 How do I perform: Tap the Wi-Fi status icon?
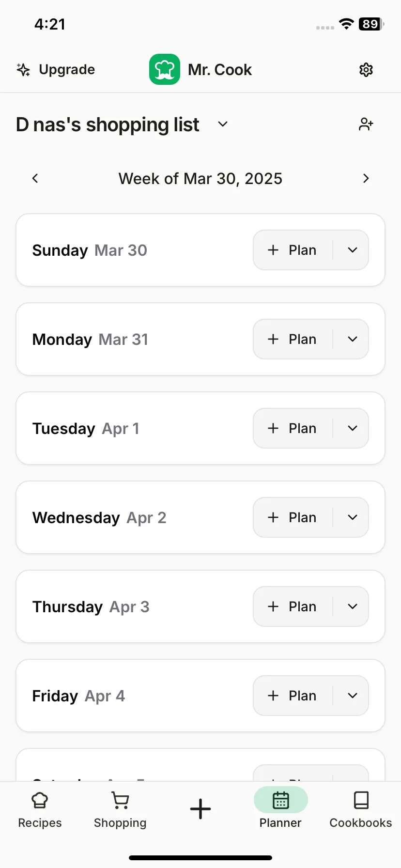pos(346,24)
